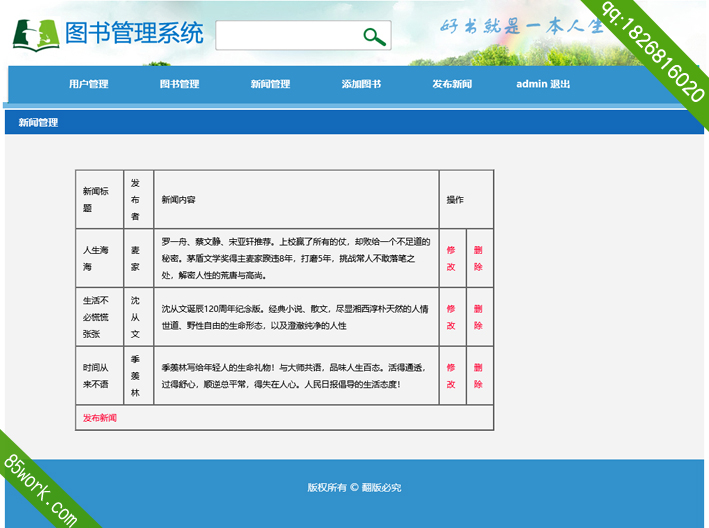Click the red 发布新闻 link below table

click(x=99, y=418)
